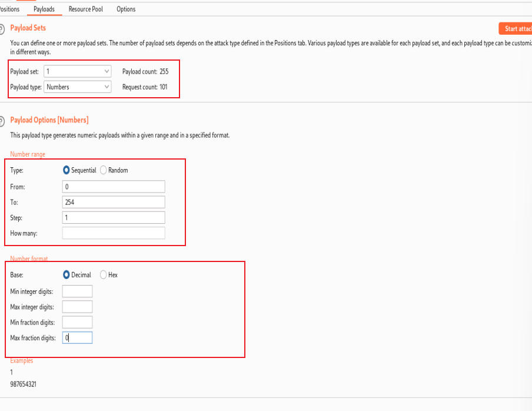Click example value 987654321

point(23,384)
